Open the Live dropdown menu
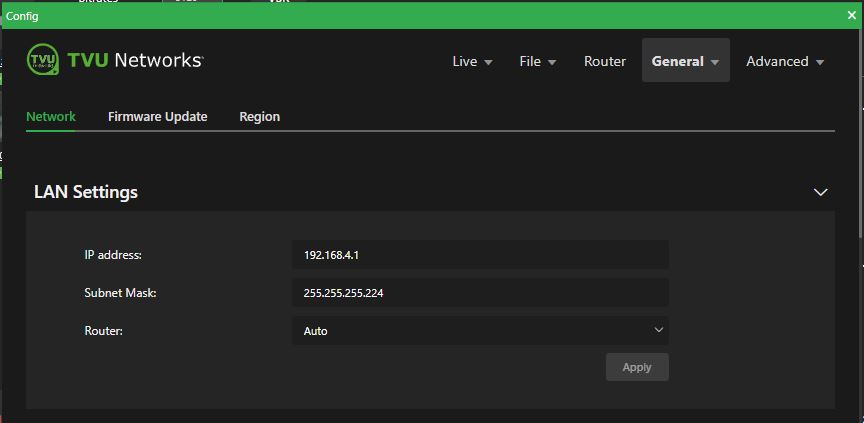Image resolution: width=864 pixels, height=423 pixels. coord(472,61)
